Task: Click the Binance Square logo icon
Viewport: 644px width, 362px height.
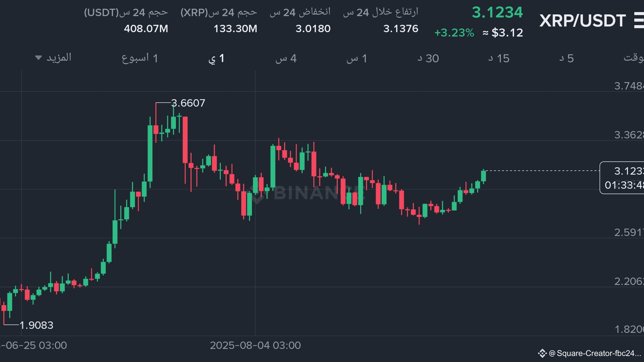Action: click(542, 353)
